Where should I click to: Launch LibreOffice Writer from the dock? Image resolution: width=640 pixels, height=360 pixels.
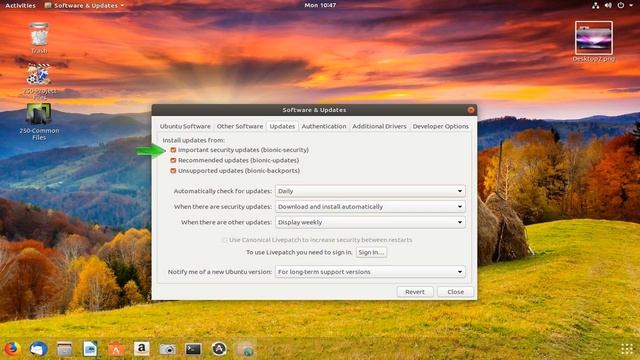coord(90,349)
